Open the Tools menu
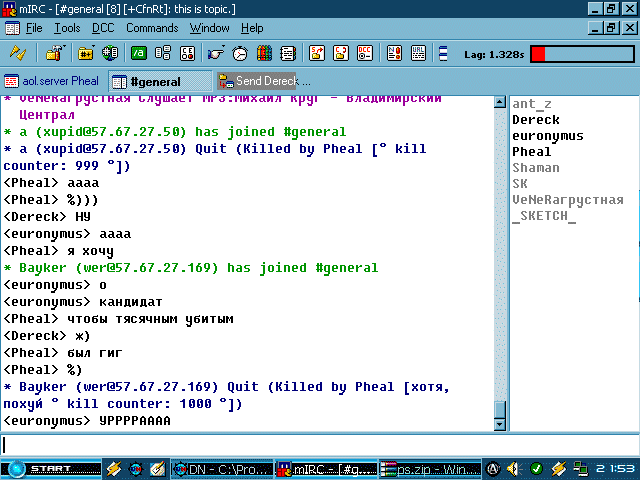This screenshot has width=640, height=480. [x=67, y=28]
